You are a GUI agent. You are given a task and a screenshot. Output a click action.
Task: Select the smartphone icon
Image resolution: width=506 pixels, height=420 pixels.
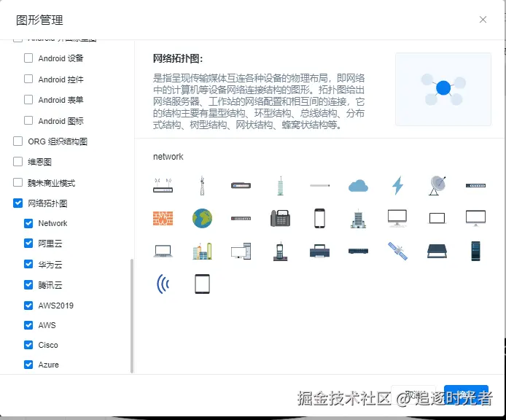pos(319,218)
